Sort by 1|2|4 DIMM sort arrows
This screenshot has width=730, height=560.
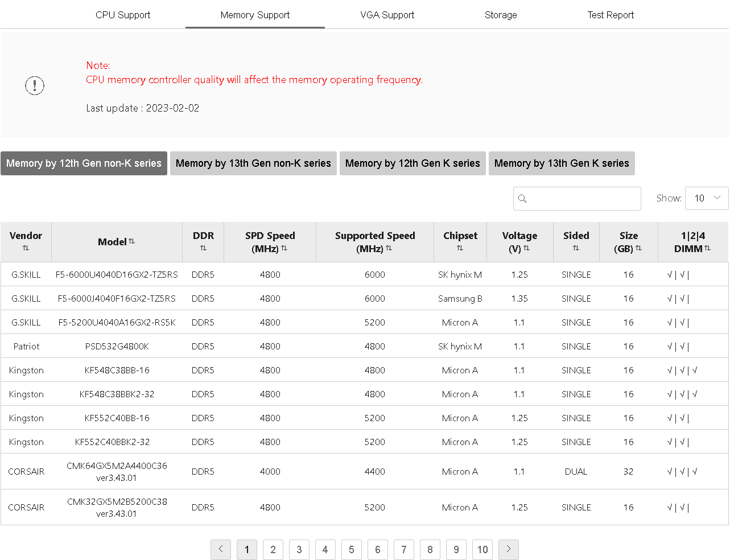click(x=707, y=248)
